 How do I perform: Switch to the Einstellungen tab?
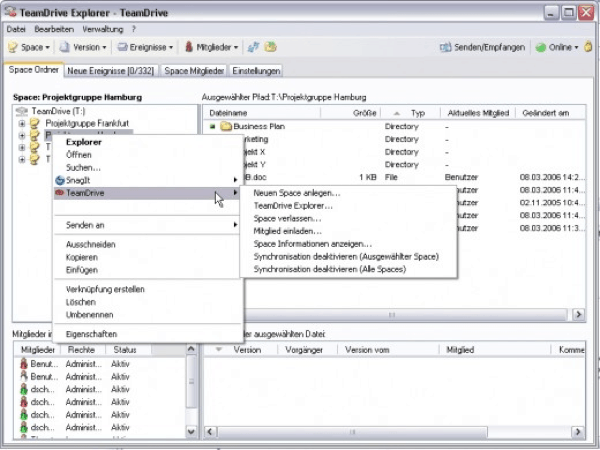pyautogui.click(x=256, y=71)
